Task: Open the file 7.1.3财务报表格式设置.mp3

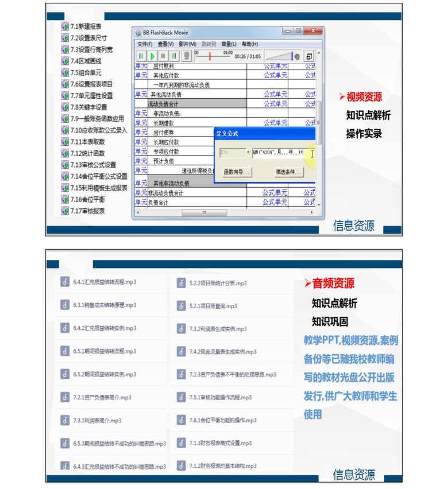Action: [221, 443]
